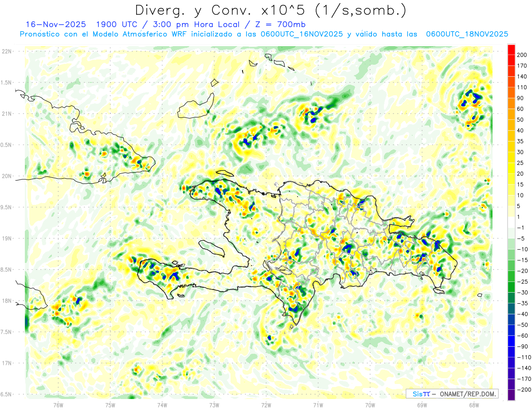
Task: Click the '76W' longitude label
Action: [58, 405]
